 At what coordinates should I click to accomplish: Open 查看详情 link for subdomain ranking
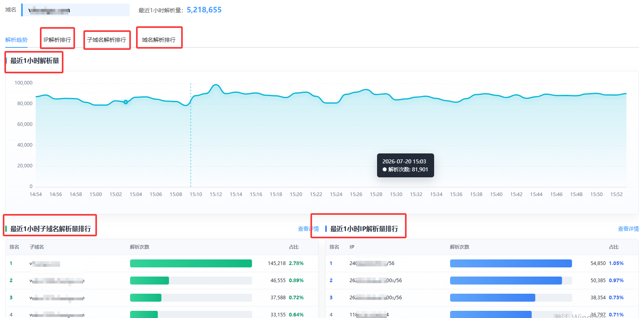[x=308, y=229]
